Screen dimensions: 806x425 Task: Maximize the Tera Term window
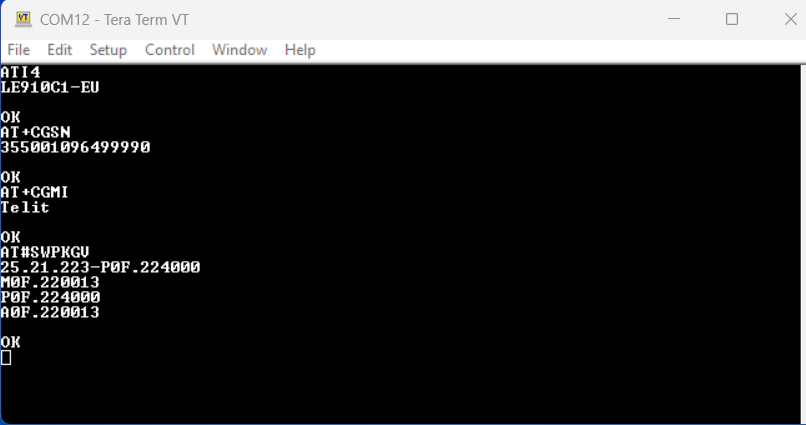click(732, 19)
